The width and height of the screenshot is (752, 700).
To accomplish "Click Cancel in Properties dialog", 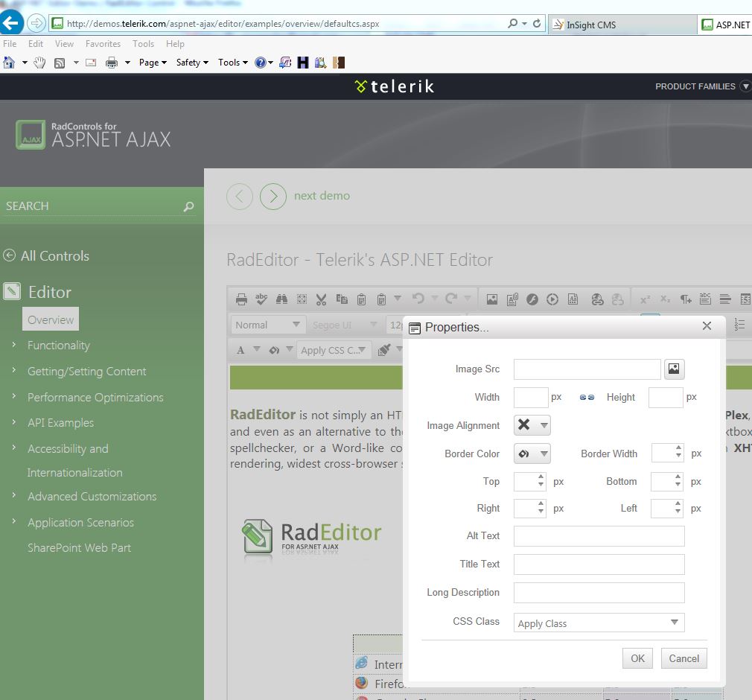I will pos(684,658).
